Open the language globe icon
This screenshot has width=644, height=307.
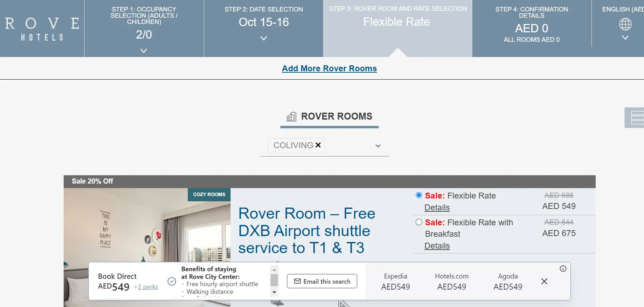click(625, 24)
